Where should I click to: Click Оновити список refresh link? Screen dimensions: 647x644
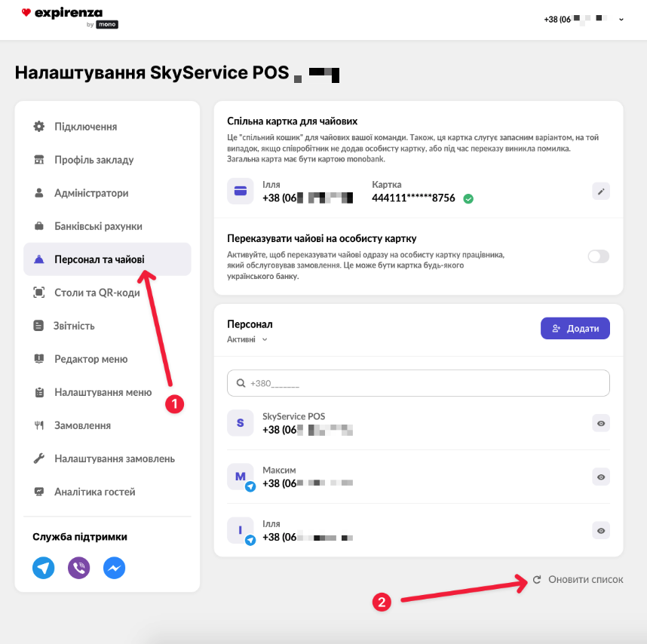pyautogui.click(x=578, y=579)
